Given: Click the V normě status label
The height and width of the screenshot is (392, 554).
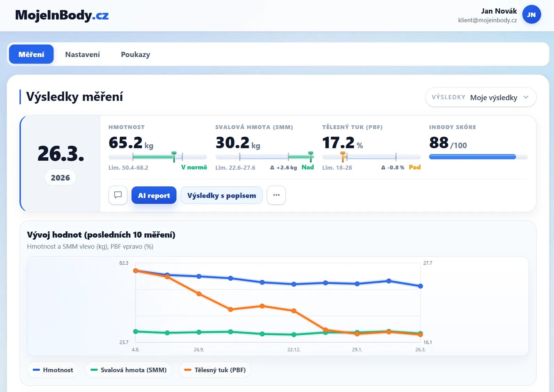Looking at the screenshot, I should (194, 167).
